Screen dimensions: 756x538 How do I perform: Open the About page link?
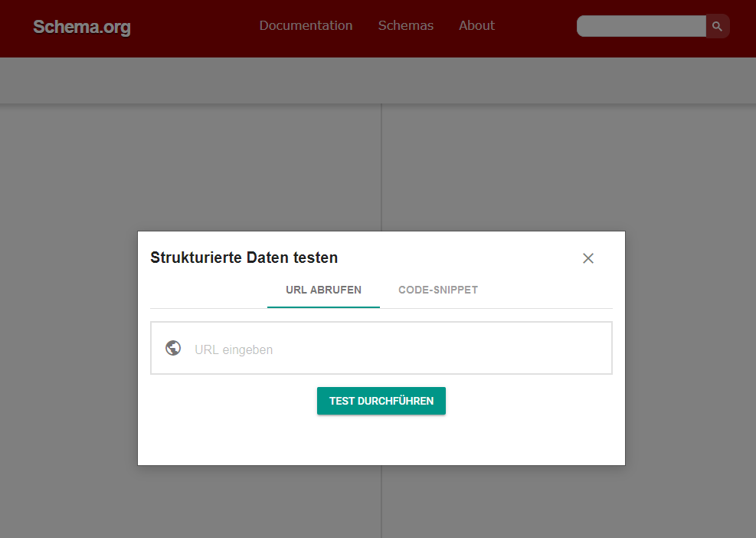pos(476,25)
